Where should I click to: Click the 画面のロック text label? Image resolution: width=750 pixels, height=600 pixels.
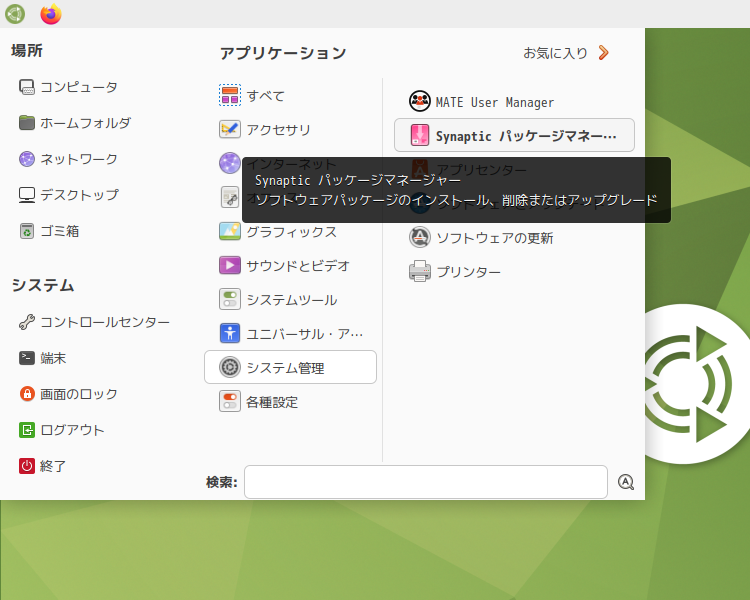(79, 394)
